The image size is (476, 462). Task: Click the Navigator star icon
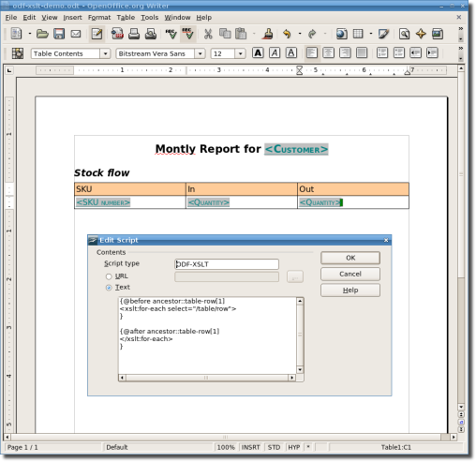click(421, 34)
